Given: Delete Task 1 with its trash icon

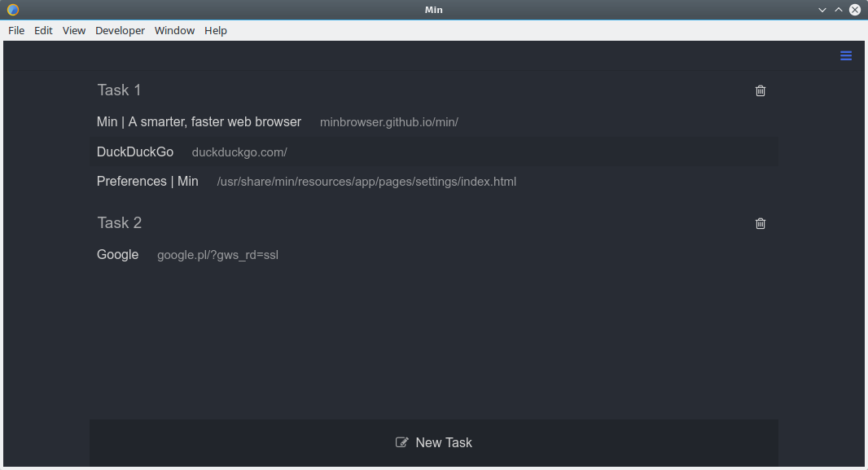Looking at the screenshot, I should 760,90.
